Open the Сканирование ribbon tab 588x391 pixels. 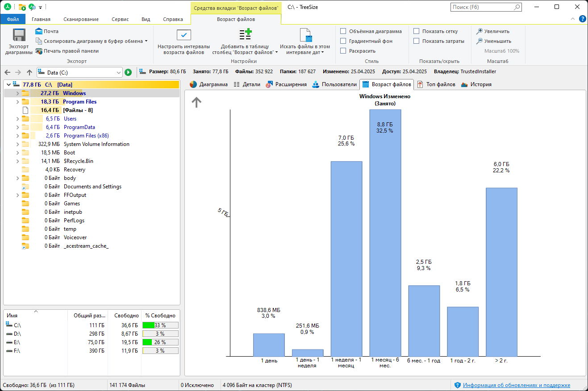coord(81,19)
